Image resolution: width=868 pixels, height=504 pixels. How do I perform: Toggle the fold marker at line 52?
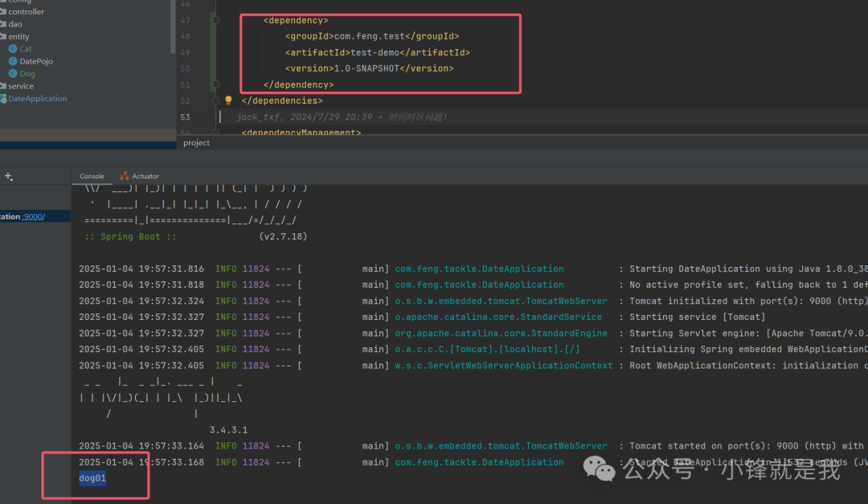(x=216, y=100)
